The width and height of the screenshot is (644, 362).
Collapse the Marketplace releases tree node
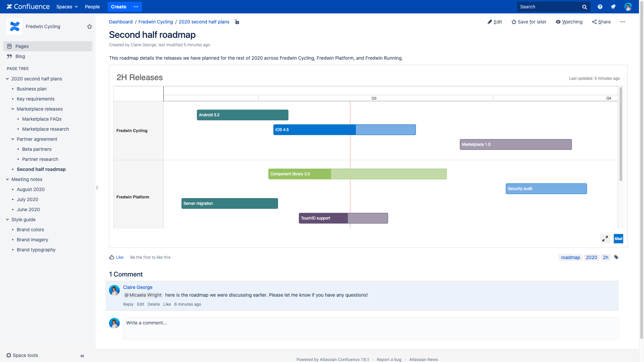click(x=13, y=109)
